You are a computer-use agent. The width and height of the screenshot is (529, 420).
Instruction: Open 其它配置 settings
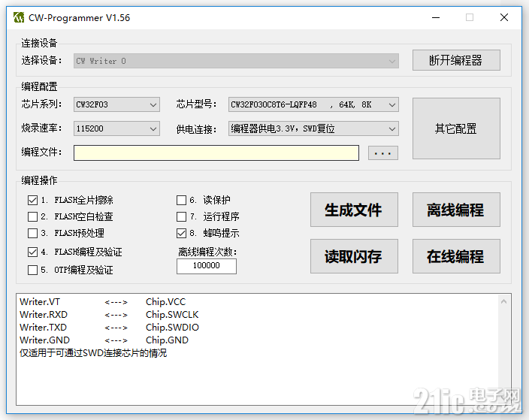[456, 128]
